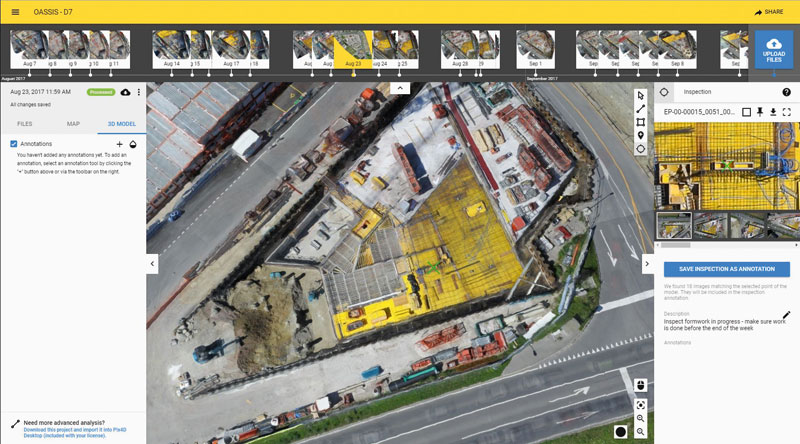Toggle the square checkbox beside image filename
The image size is (800, 444).
tap(745, 111)
